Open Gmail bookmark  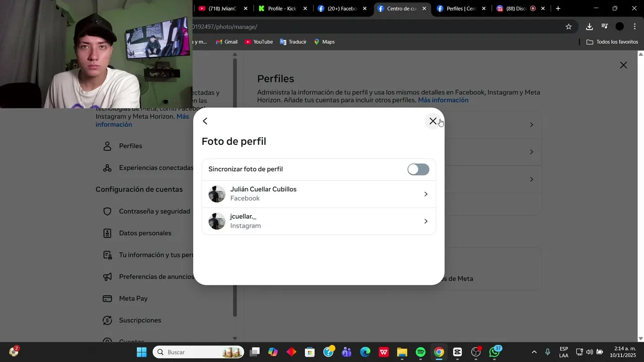click(x=226, y=42)
